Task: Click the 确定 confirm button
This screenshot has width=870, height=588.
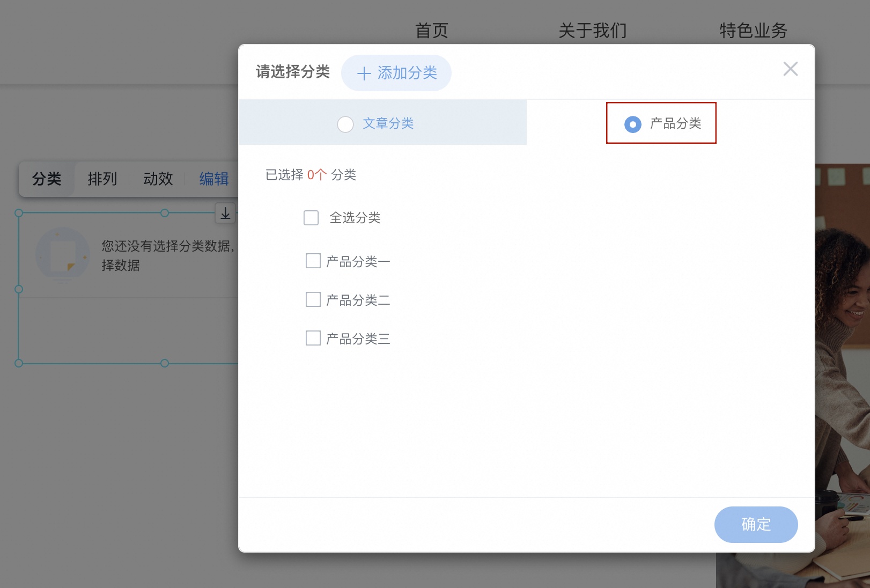Action: (x=756, y=525)
